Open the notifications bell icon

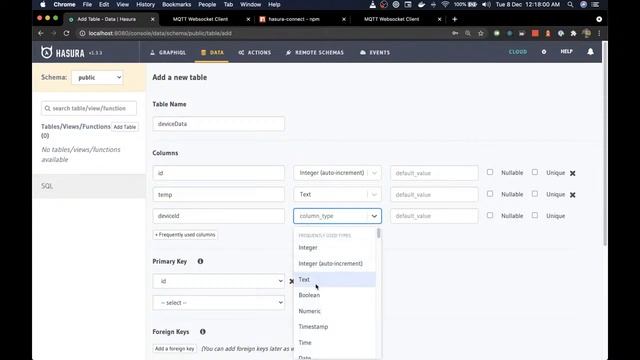590,52
